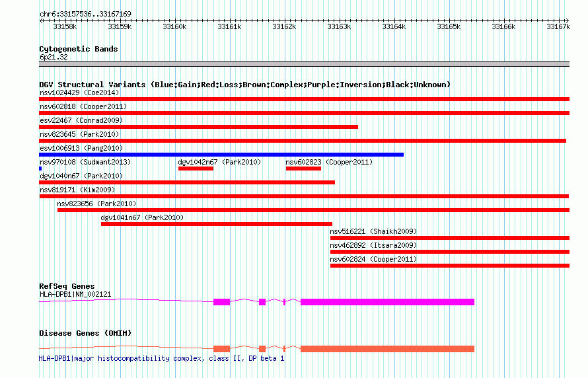Click the 33164k ruler position

pyautogui.click(x=394, y=26)
